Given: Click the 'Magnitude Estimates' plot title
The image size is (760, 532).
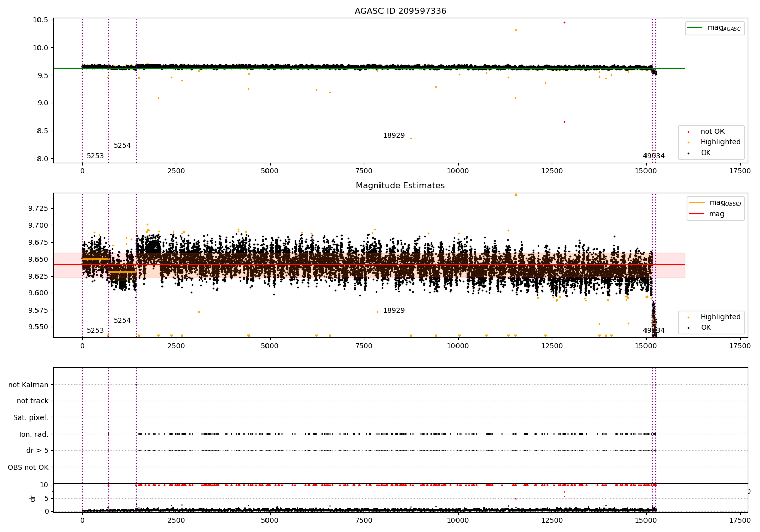Looking at the screenshot, I should (400, 186).
